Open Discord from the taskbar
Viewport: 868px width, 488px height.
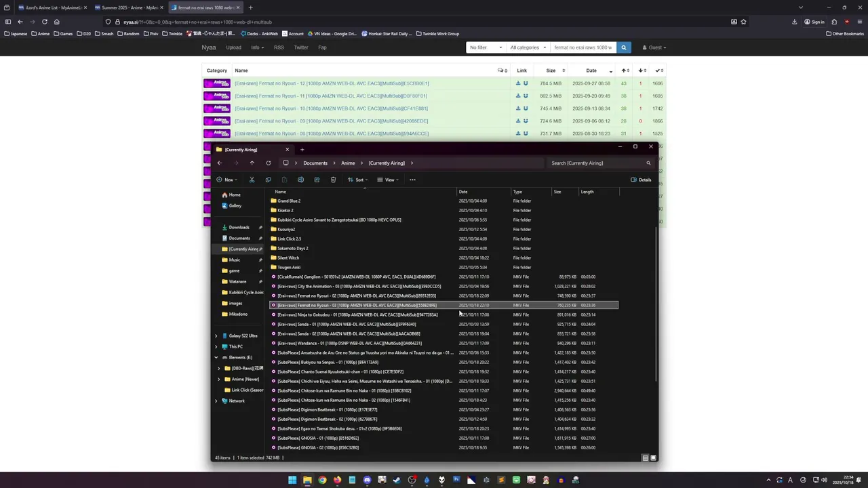click(367, 480)
